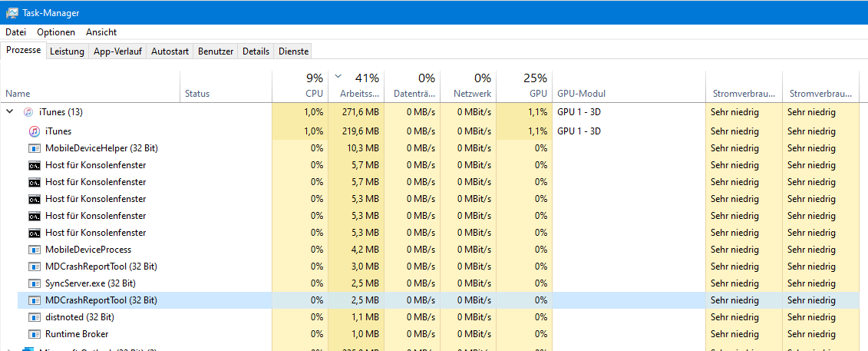
Task: Click sort arrow above Arbeitsspeicher column
Action: [x=338, y=77]
